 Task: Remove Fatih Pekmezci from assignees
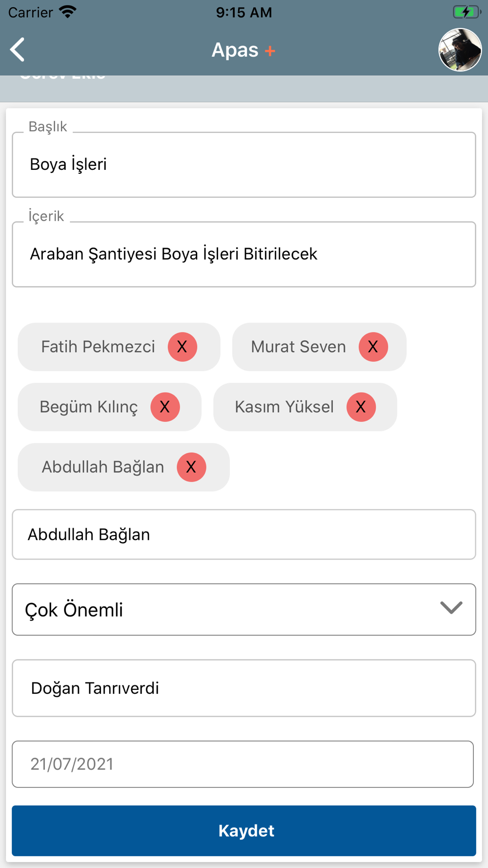pos(183,347)
